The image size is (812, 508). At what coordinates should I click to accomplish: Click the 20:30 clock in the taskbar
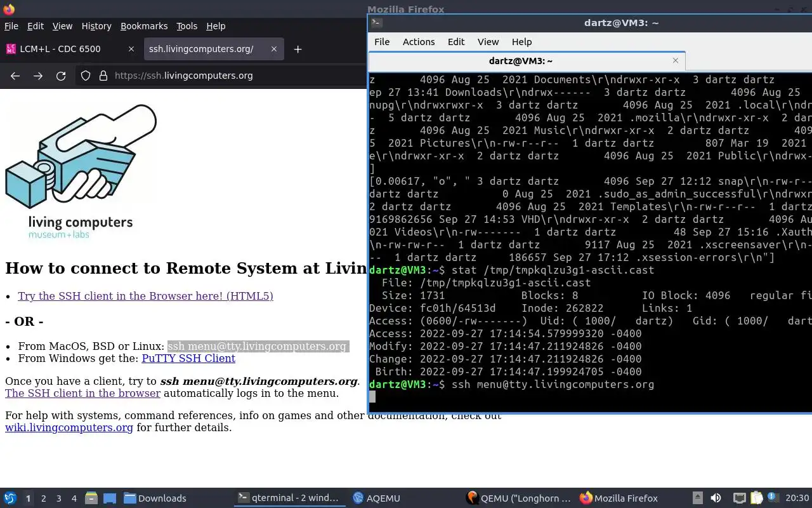coord(797,498)
